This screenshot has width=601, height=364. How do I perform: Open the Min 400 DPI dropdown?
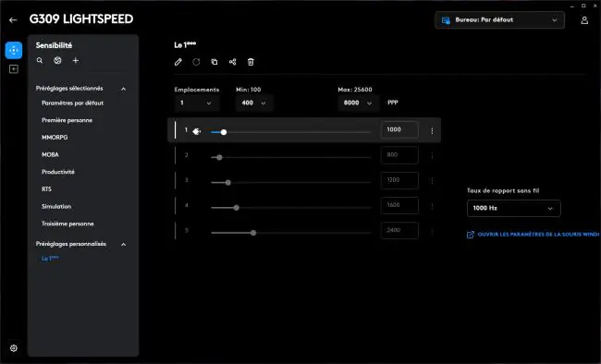254,103
